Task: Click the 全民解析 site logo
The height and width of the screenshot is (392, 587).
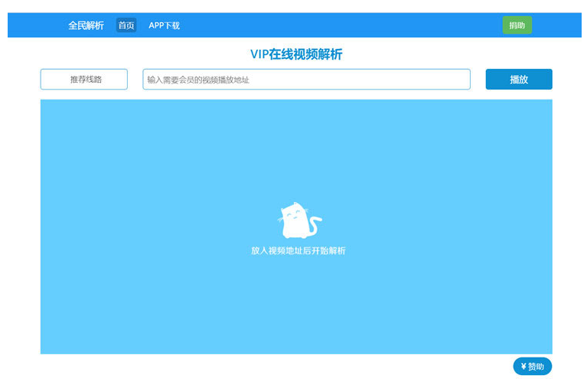Action: [x=86, y=25]
